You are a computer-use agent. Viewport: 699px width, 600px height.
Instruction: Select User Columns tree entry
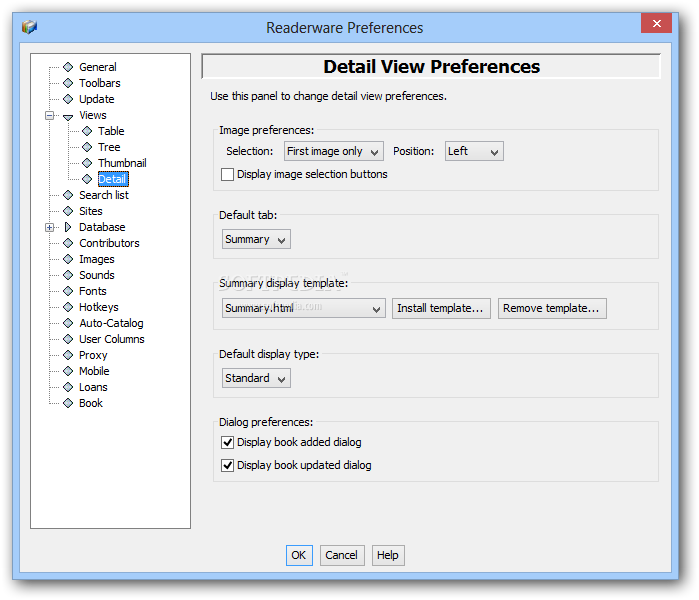[112, 339]
